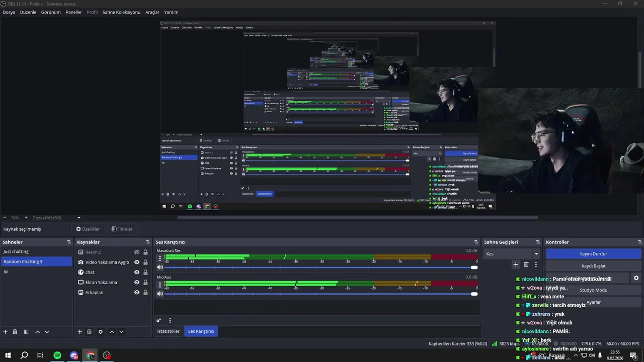The width and height of the screenshot is (644, 362).
Task: Hide Video Yakalama Aygıtı source
Action: tap(137, 262)
